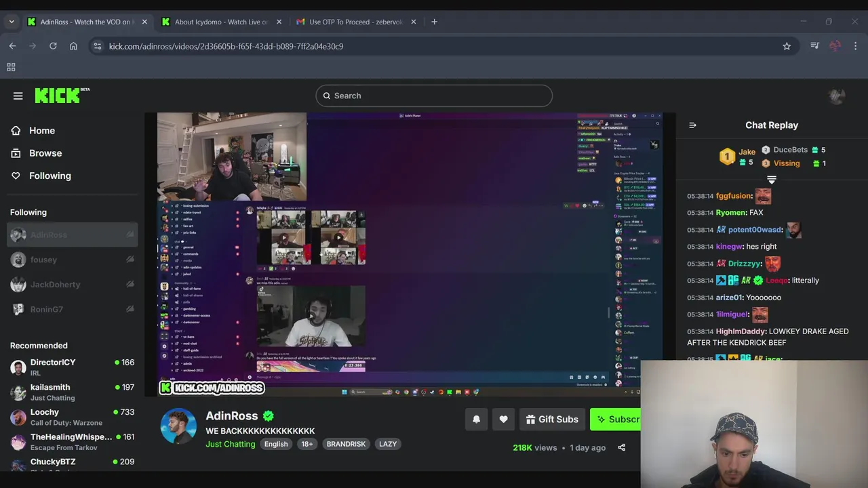Screen dimensions: 868x488
Task: Click chat username HighImDaddy
Action: point(741,331)
